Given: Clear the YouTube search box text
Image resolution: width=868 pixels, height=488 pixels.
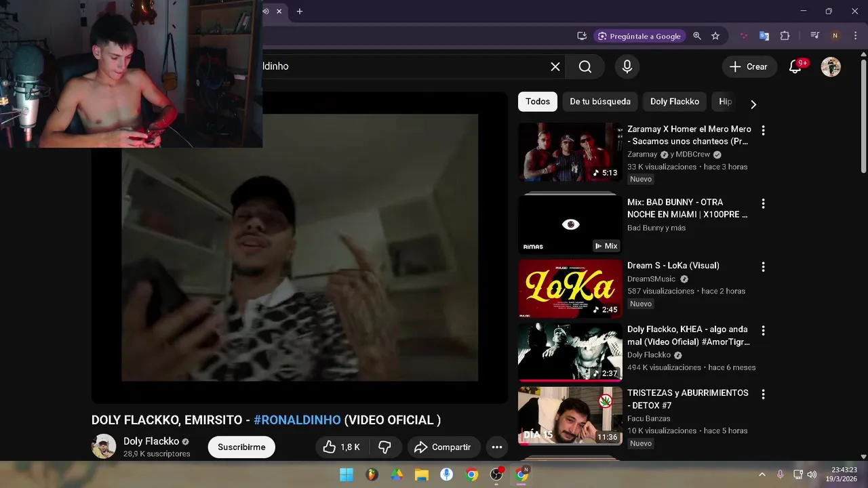Looking at the screenshot, I should click(555, 66).
